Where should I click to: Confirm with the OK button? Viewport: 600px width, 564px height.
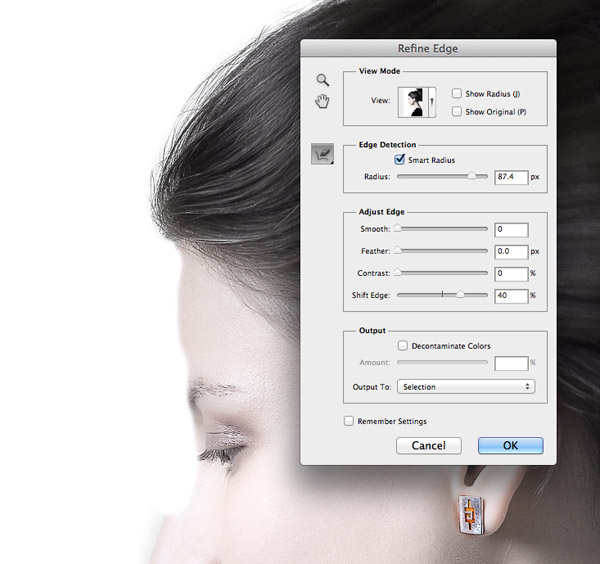point(510,445)
